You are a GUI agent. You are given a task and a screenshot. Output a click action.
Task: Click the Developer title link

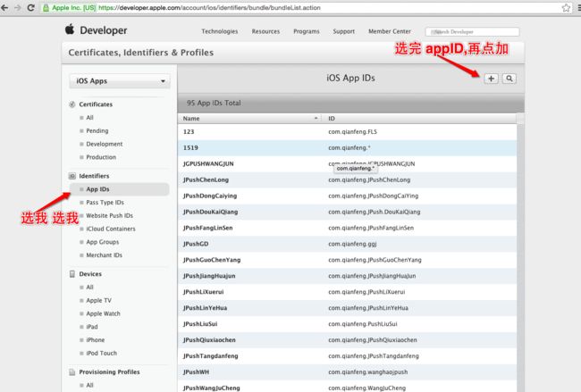[104, 30]
